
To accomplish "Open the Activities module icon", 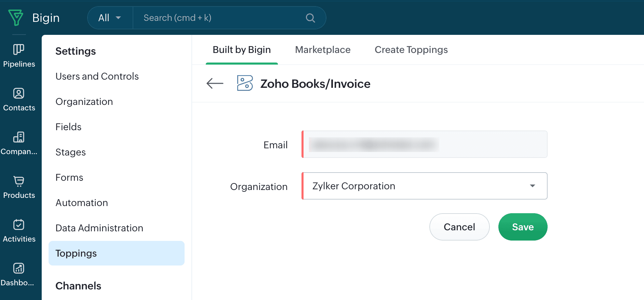I will tap(19, 225).
